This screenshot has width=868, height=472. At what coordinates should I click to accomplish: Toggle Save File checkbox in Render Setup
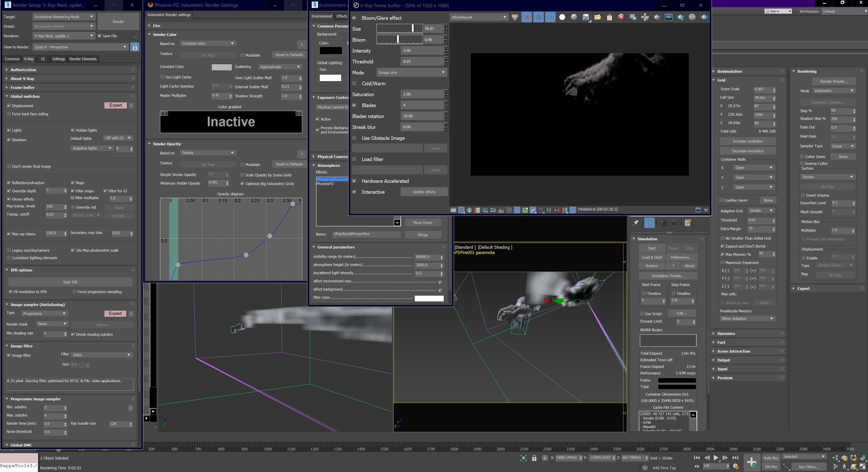(x=99, y=36)
